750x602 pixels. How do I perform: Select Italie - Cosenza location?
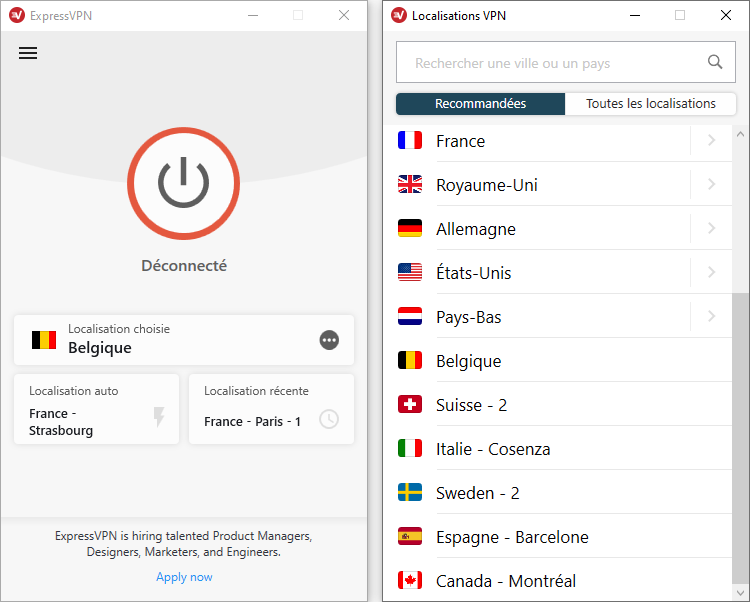pyautogui.click(x=558, y=449)
